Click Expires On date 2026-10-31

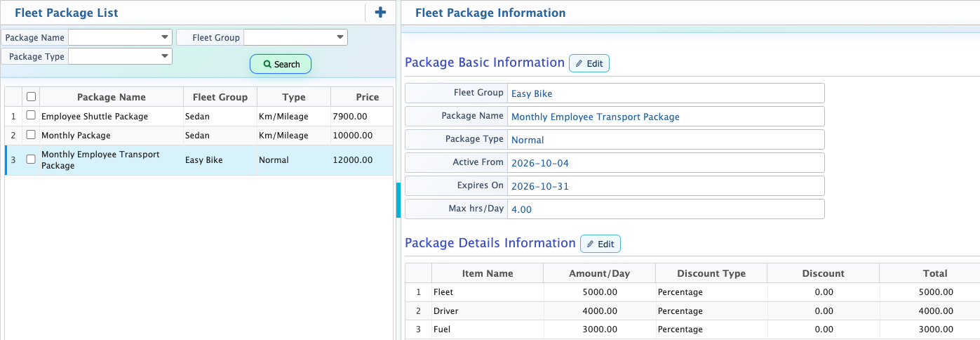(666, 185)
